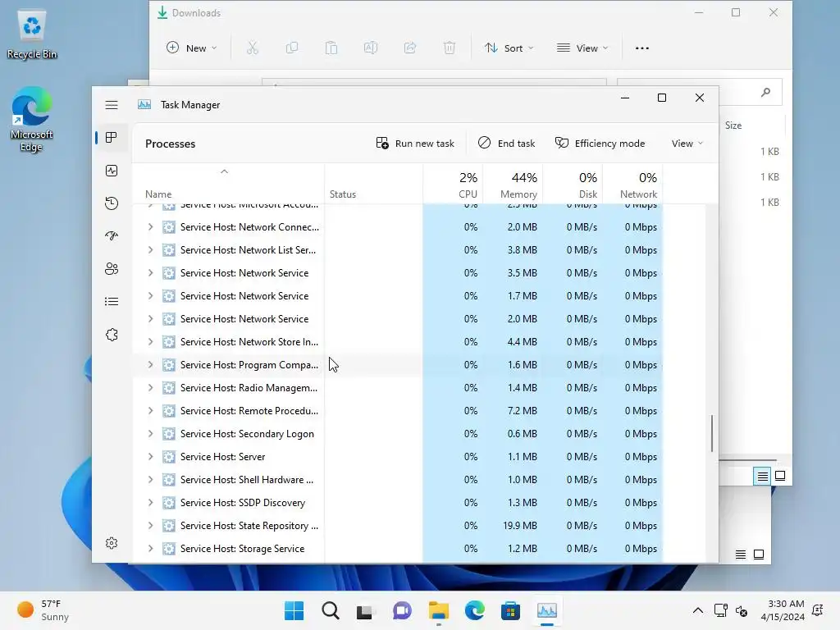840x630 pixels.
Task: Click Copy icon in Downloads toolbar
Action: [292, 48]
